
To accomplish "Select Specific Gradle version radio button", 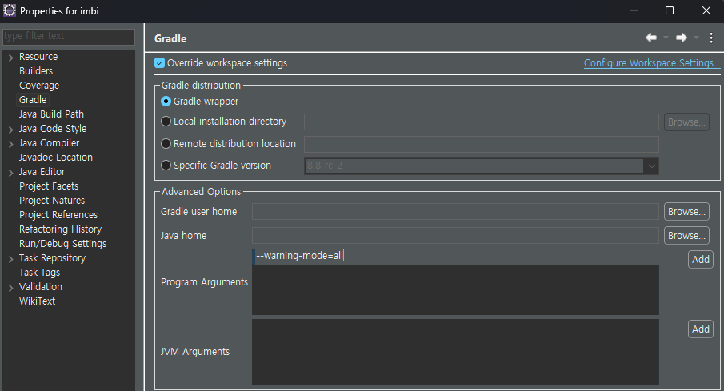I will [x=166, y=165].
